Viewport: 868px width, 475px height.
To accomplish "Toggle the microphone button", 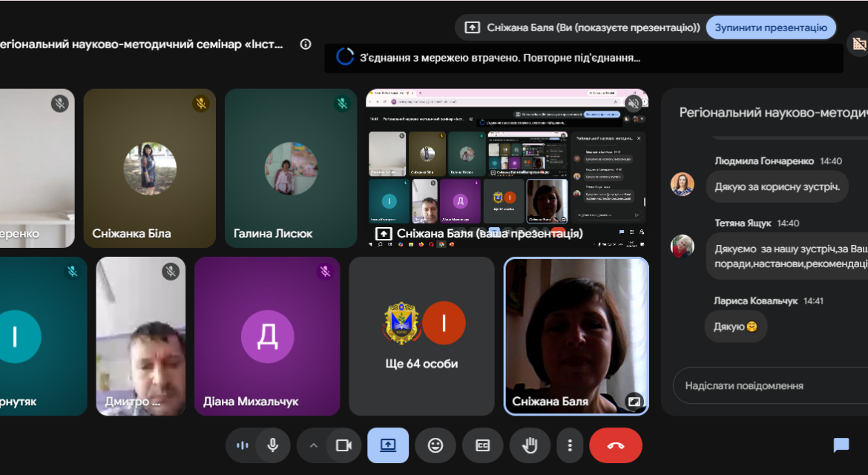I will point(272,445).
